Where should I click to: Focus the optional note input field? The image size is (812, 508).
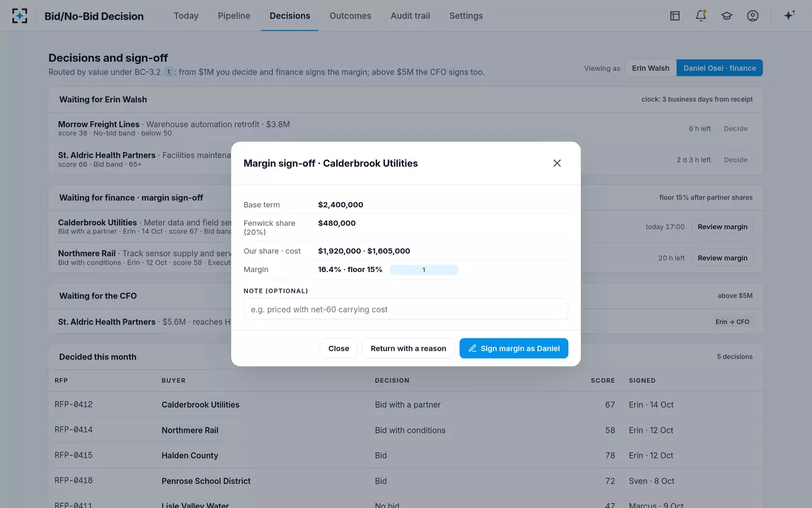pos(405,309)
